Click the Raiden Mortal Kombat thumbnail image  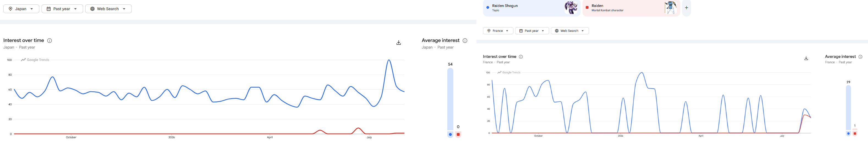tap(670, 8)
